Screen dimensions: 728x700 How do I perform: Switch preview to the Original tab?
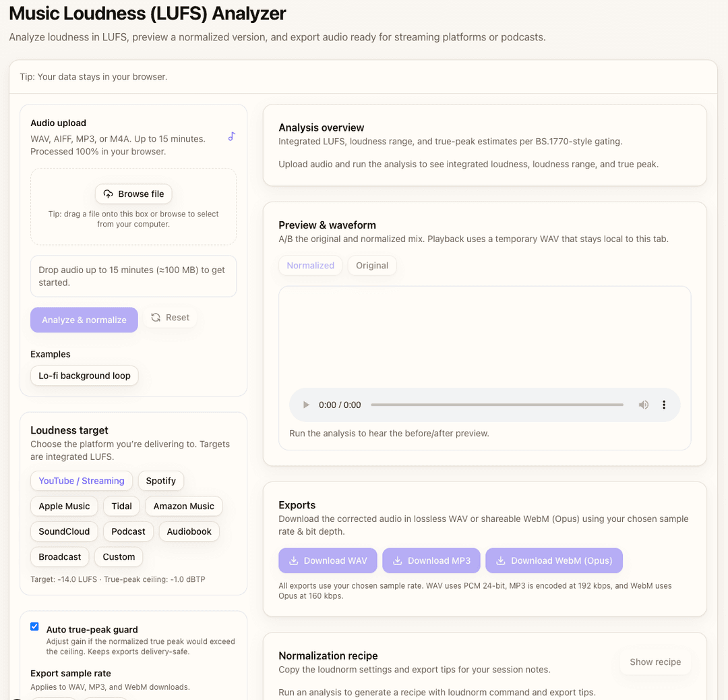click(x=372, y=266)
